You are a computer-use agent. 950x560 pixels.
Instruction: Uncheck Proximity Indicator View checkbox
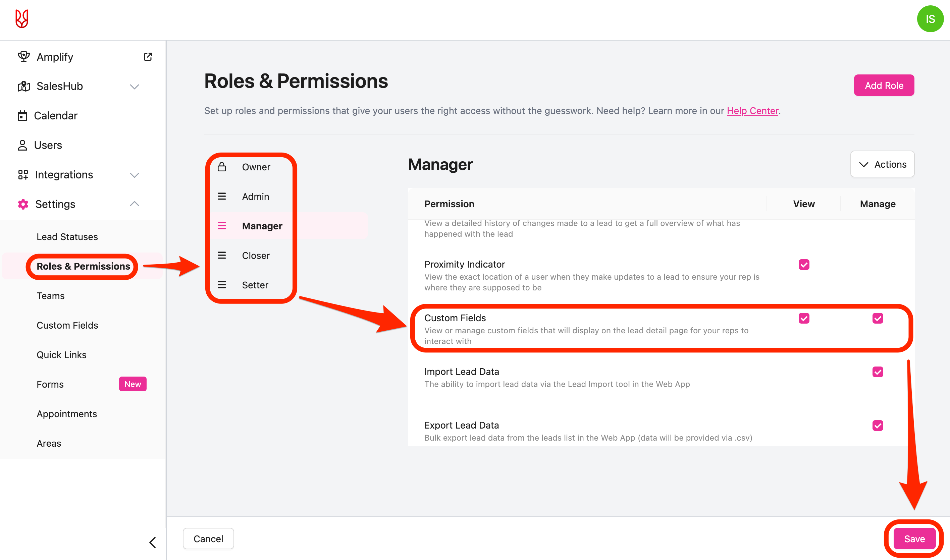(x=803, y=265)
